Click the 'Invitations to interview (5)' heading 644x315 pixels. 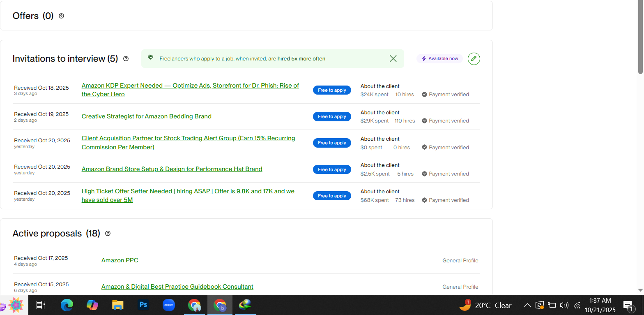coord(65,59)
